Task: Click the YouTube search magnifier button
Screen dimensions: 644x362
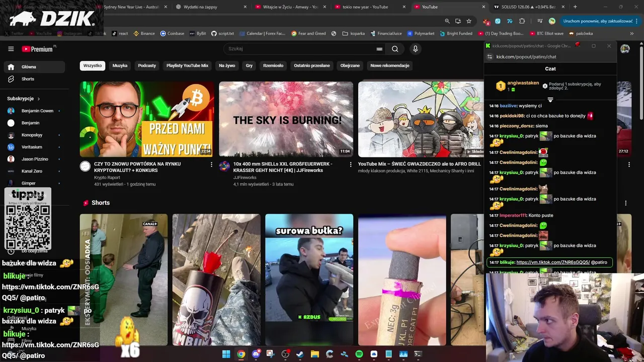Action: (x=395, y=49)
